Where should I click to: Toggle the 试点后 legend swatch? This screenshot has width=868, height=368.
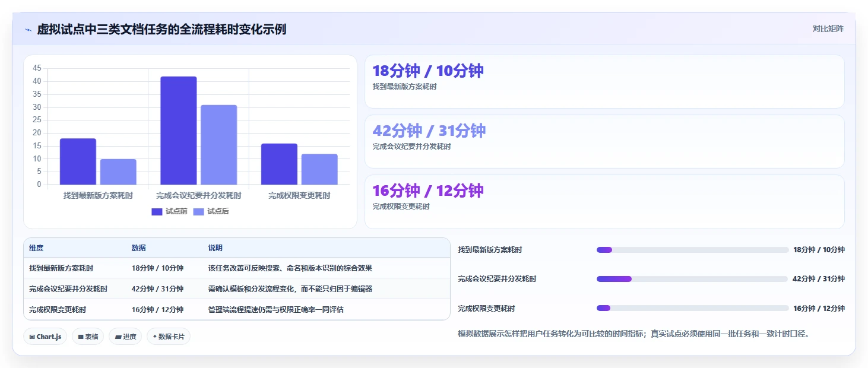tap(198, 212)
